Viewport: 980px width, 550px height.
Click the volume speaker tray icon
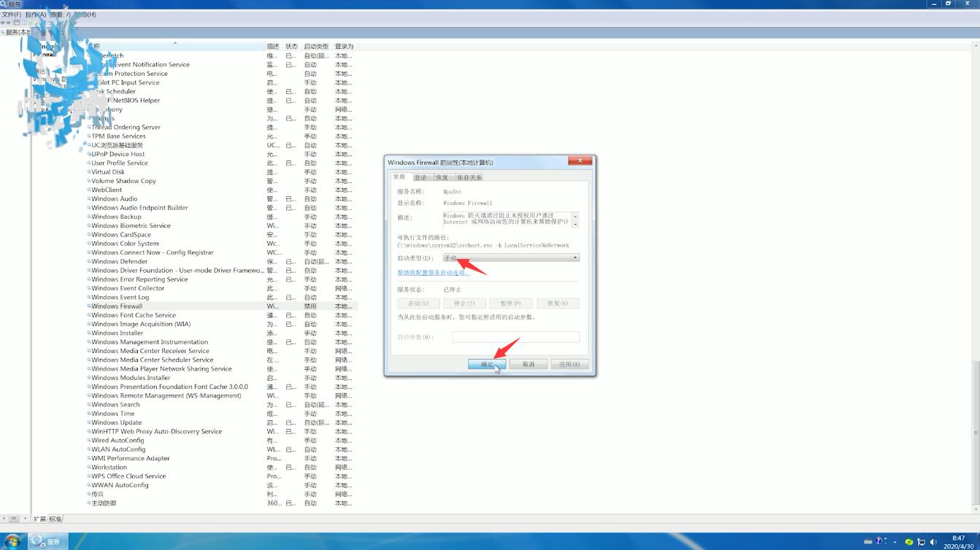point(933,542)
